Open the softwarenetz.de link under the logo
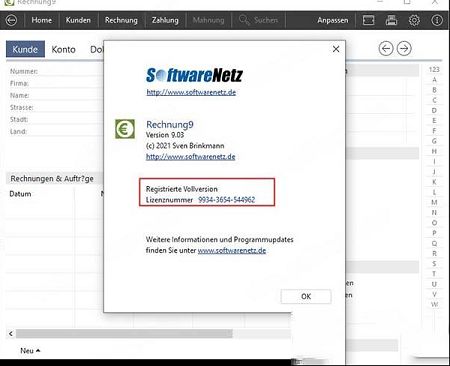Viewport: 450px width, 366px height. pyautogui.click(x=191, y=92)
